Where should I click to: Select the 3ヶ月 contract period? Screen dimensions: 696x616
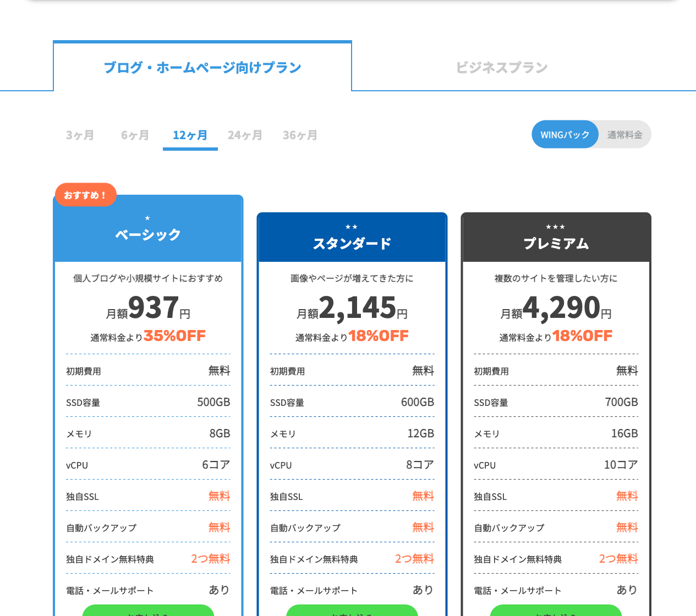pyautogui.click(x=80, y=135)
